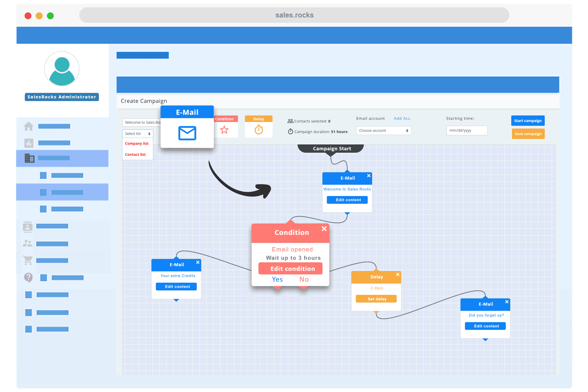Click the Delay stopwatch icon
Image resolution: width=588 pixels, height=392 pixels.
click(258, 130)
